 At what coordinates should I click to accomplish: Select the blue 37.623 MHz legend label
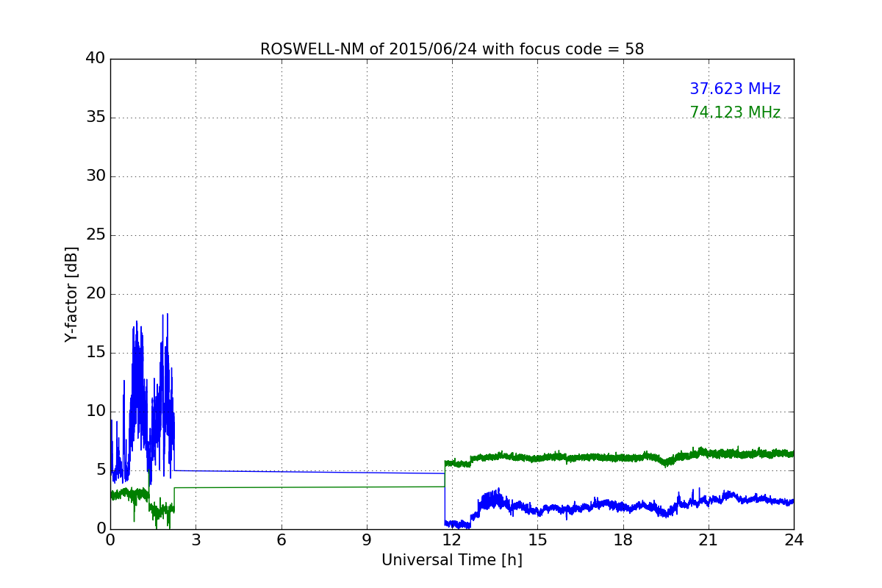(x=735, y=89)
